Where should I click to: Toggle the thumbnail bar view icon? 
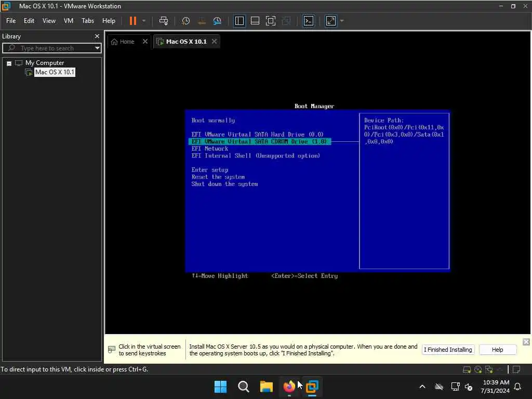click(255, 21)
